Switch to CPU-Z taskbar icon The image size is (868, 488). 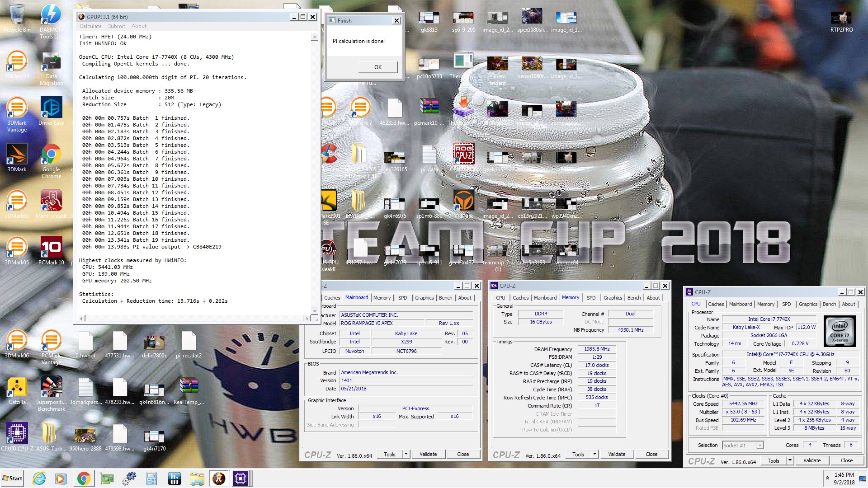tap(241, 479)
